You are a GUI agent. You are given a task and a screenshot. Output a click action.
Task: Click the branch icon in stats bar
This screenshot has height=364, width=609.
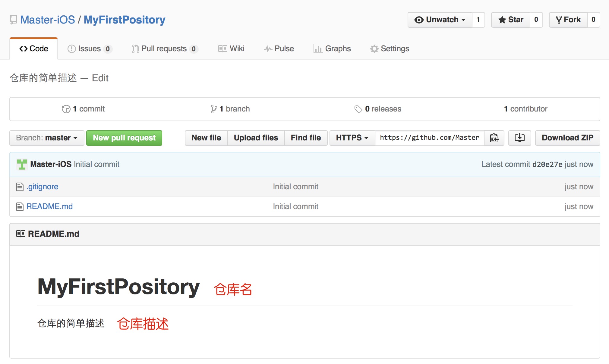(x=214, y=109)
